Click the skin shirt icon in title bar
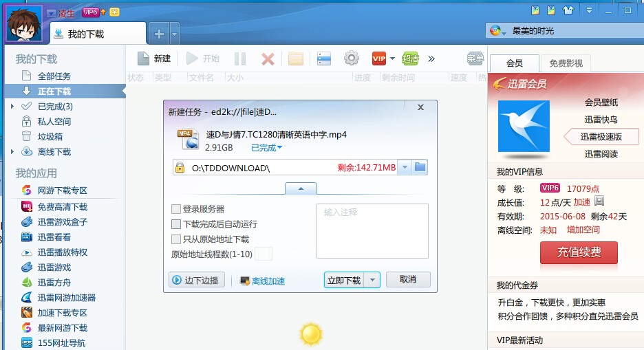Viewport: 644px width, 350px height. point(568,10)
